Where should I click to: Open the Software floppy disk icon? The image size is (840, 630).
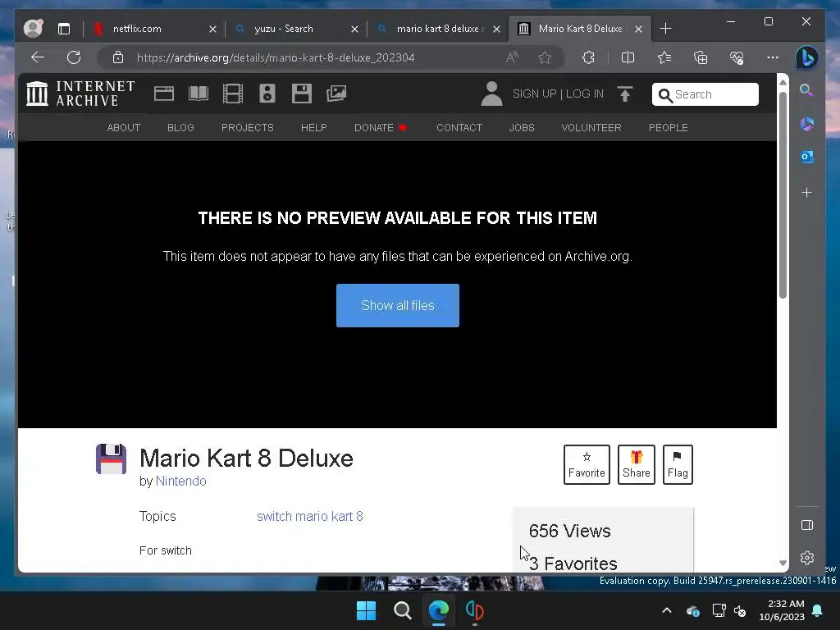pyautogui.click(x=302, y=94)
